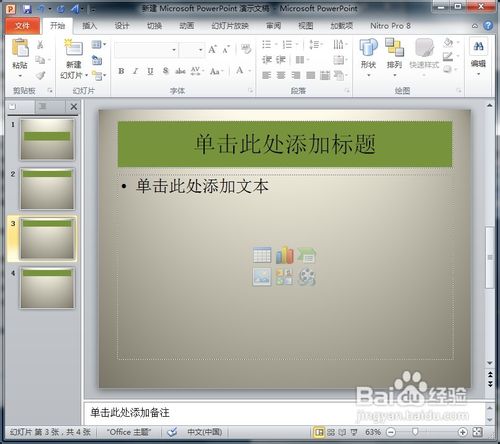Viewport: 500px width, 444px height.
Task: Toggle Align Text Left
Action: 266,75
